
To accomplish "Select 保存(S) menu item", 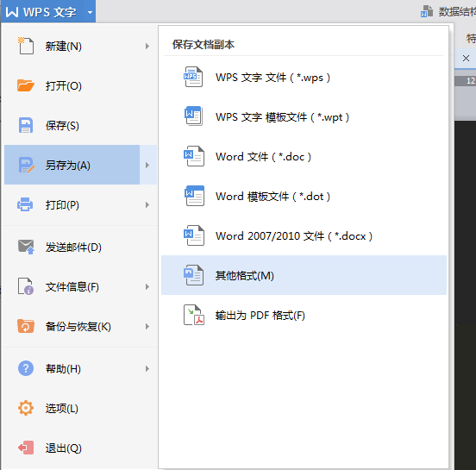I will click(x=80, y=125).
